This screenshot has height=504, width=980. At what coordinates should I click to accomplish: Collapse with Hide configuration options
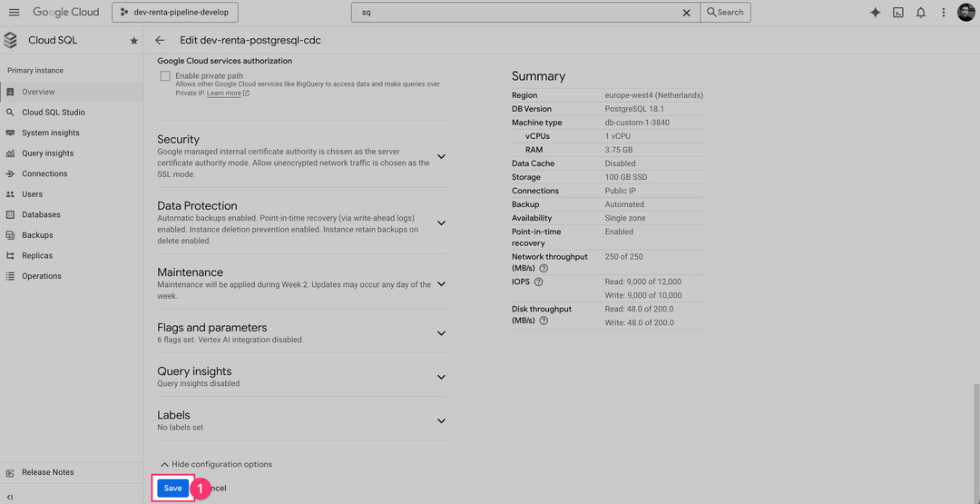[x=216, y=464]
